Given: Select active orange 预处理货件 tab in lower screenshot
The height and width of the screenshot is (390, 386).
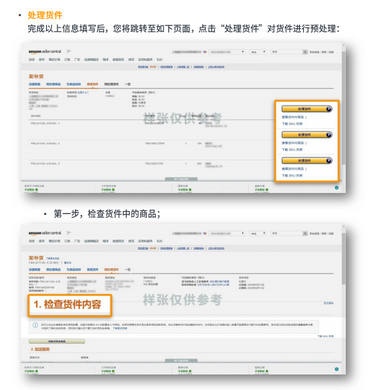Looking at the screenshot, I should point(111,269).
